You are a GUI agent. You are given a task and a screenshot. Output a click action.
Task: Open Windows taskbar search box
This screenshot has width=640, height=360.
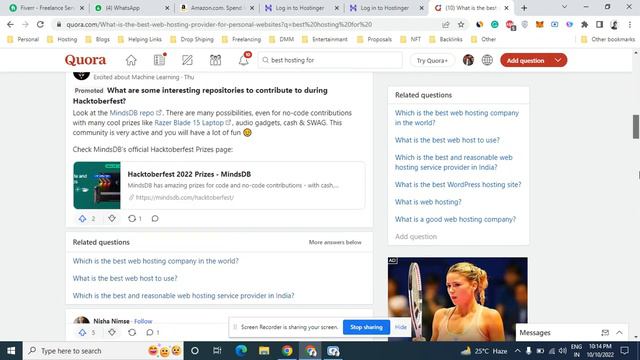[x=103, y=351]
